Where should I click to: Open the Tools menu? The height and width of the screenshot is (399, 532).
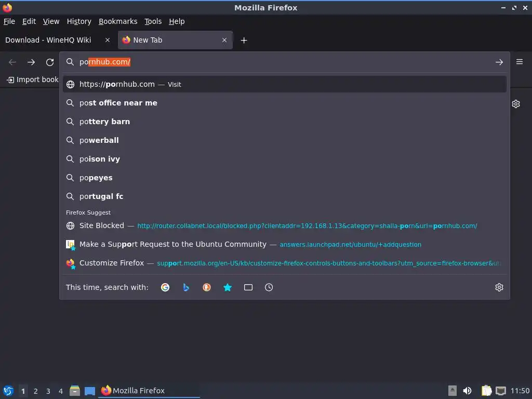[153, 21]
